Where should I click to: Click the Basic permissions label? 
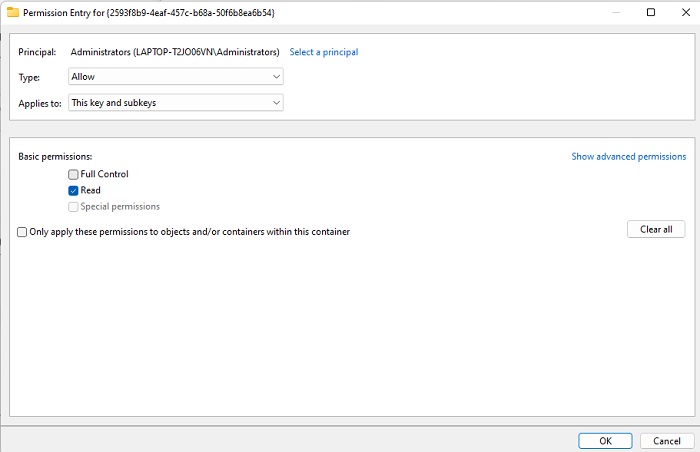click(55, 157)
